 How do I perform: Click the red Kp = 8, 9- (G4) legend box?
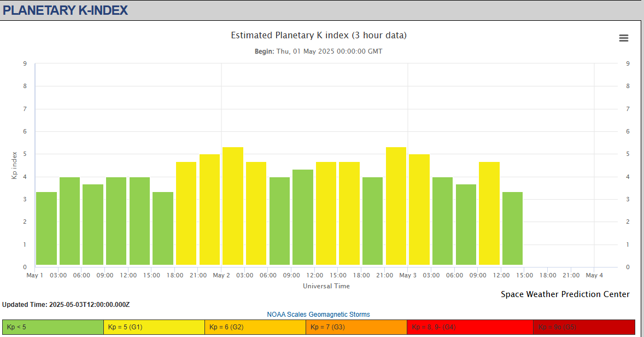[470, 327]
